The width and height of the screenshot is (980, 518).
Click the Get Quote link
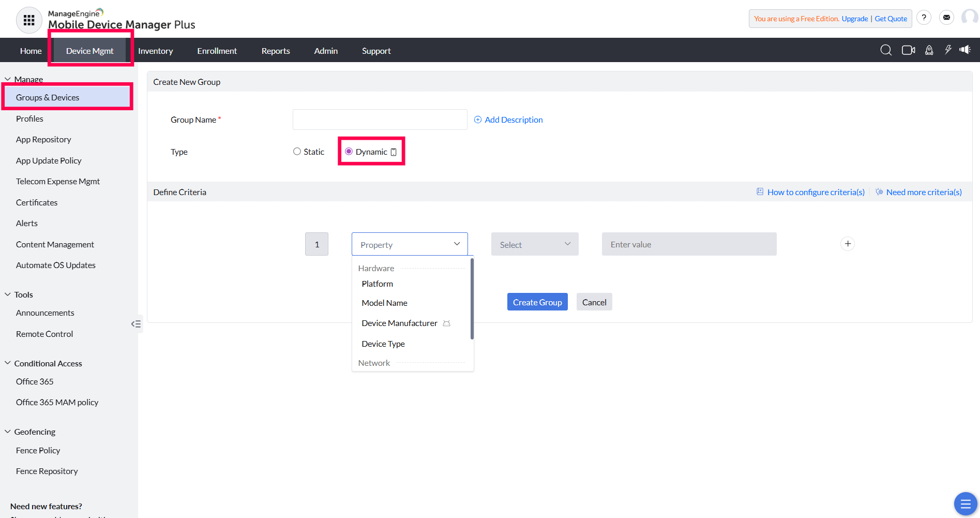tap(891, 19)
